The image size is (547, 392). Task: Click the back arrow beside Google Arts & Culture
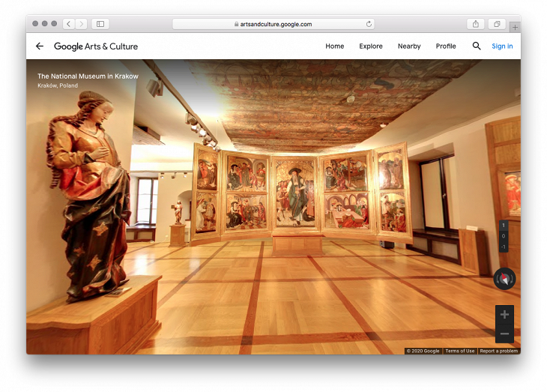[40, 46]
